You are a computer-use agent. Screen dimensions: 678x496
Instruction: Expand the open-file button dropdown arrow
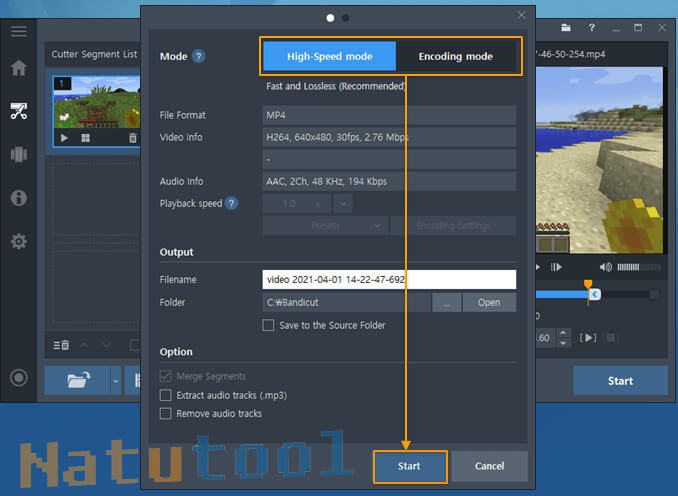115,381
